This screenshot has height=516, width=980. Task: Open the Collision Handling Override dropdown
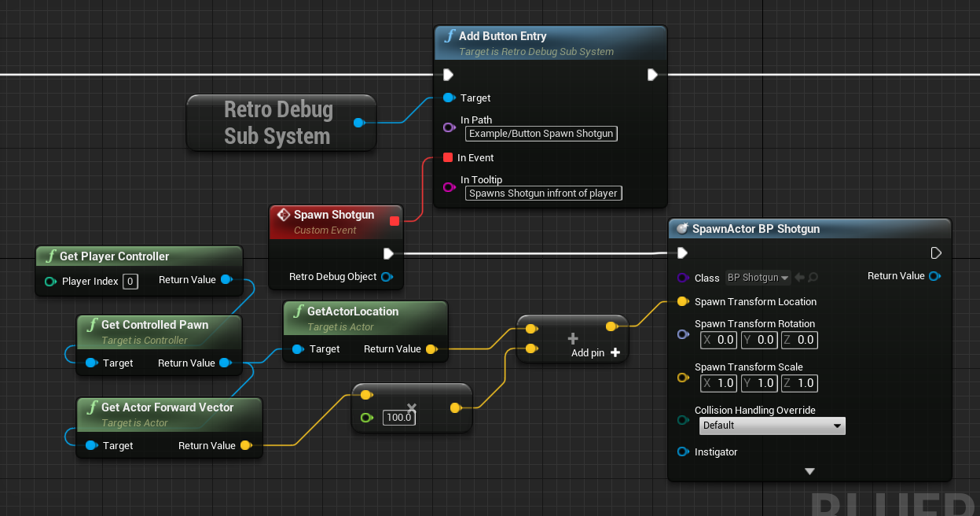coord(772,426)
